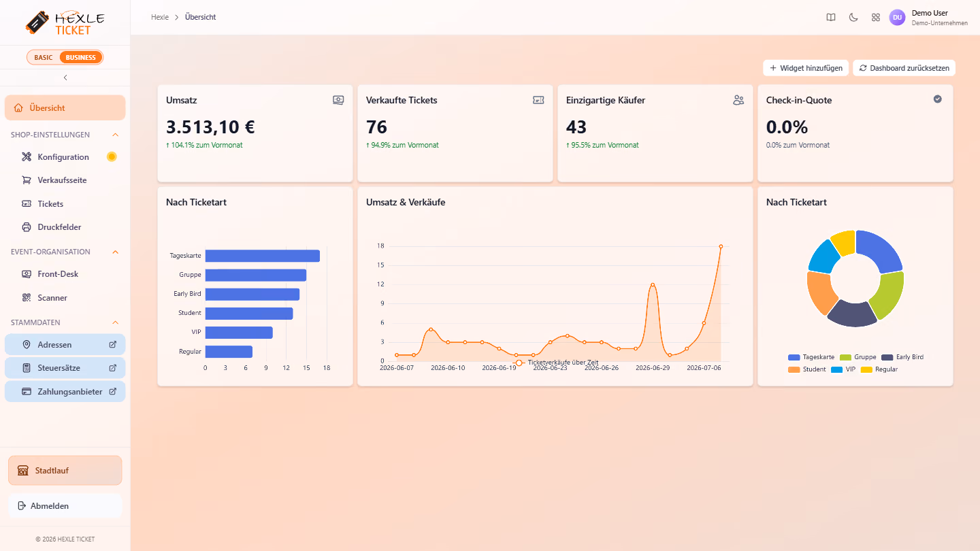Collapse the Event-Organisation section
This screenshot has height=551, width=980.
tap(115, 252)
